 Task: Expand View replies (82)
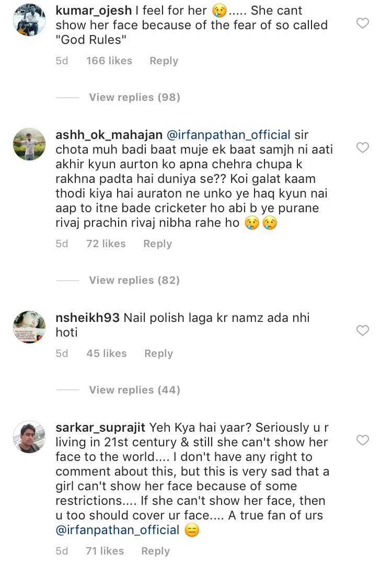point(134,280)
